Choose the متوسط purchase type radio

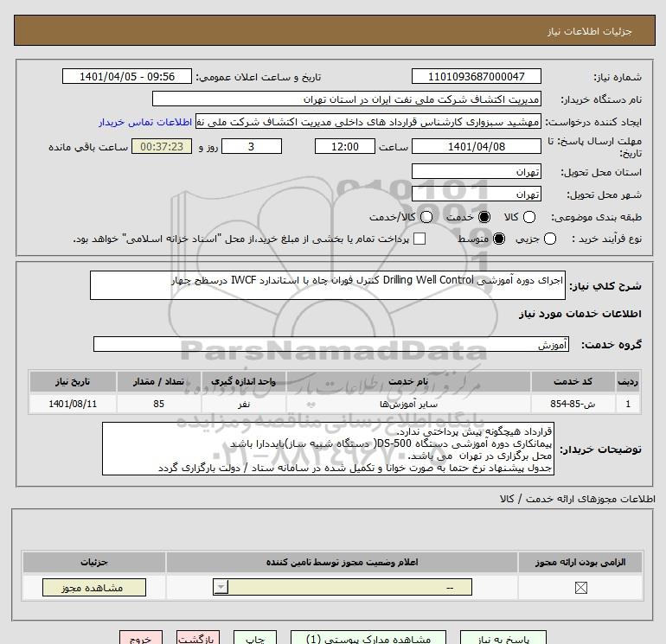(499, 239)
